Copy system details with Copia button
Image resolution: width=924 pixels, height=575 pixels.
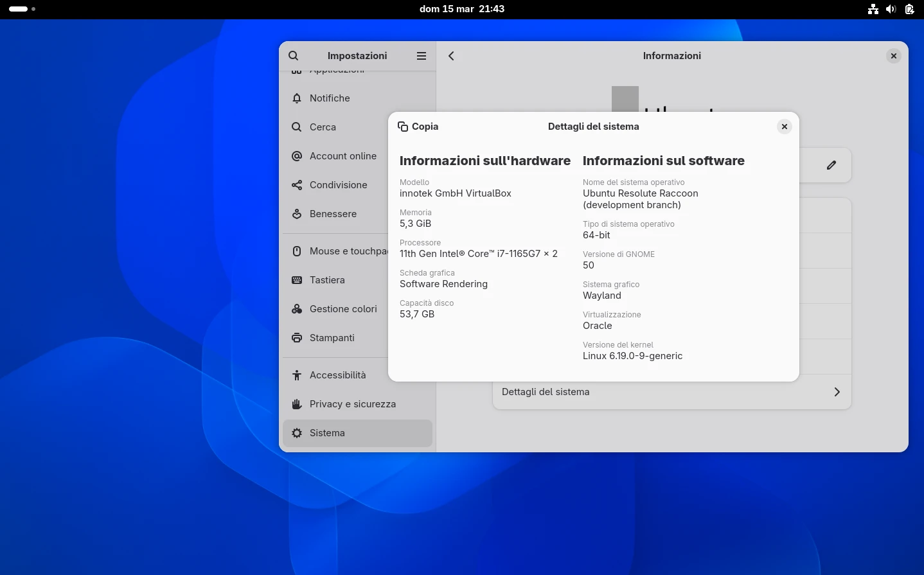418,127
